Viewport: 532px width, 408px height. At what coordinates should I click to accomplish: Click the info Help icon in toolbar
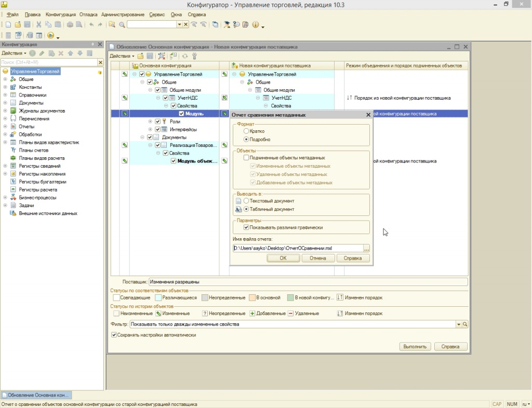(x=255, y=24)
